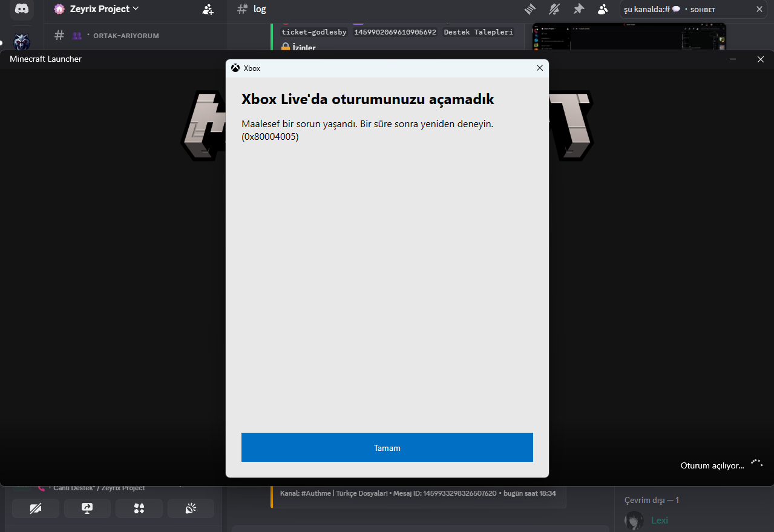Click the Tamam button in Xbox dialog
774x532 pixels.
(x=387, y=447)
